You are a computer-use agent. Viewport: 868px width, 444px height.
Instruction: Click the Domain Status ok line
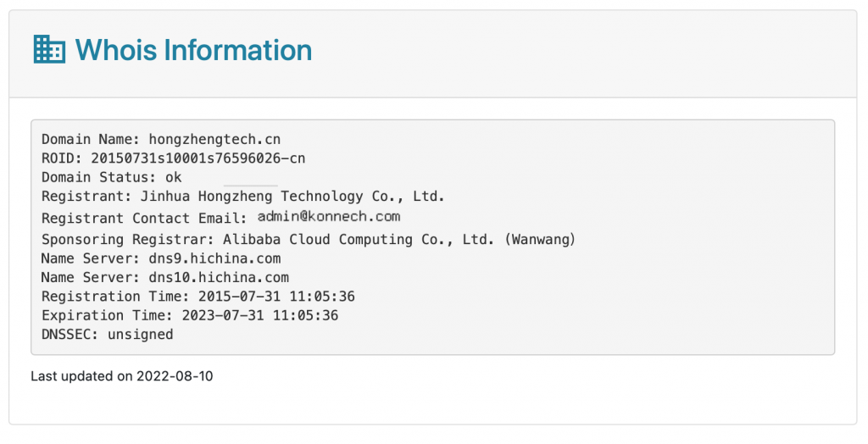coord(112,177)
